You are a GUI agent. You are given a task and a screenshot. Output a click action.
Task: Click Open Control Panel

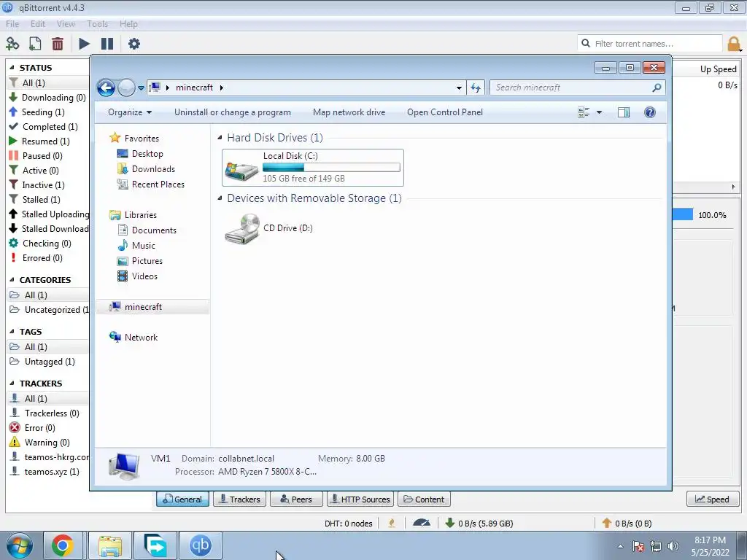(x=445, y=112)
